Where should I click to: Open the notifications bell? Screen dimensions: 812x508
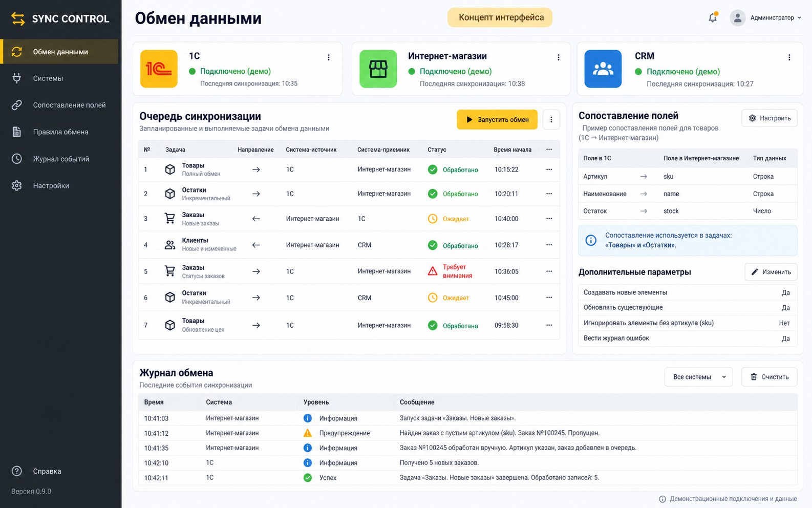[712, 18]
